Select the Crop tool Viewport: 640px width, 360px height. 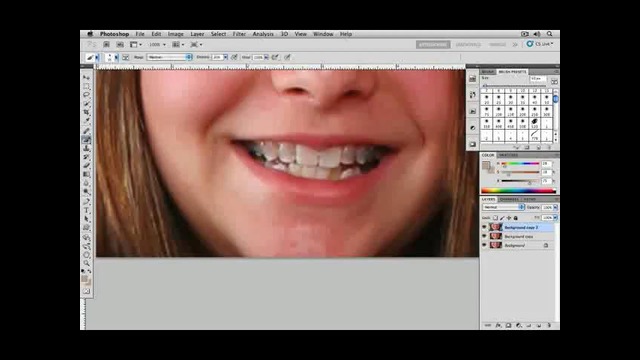point(87,112)
